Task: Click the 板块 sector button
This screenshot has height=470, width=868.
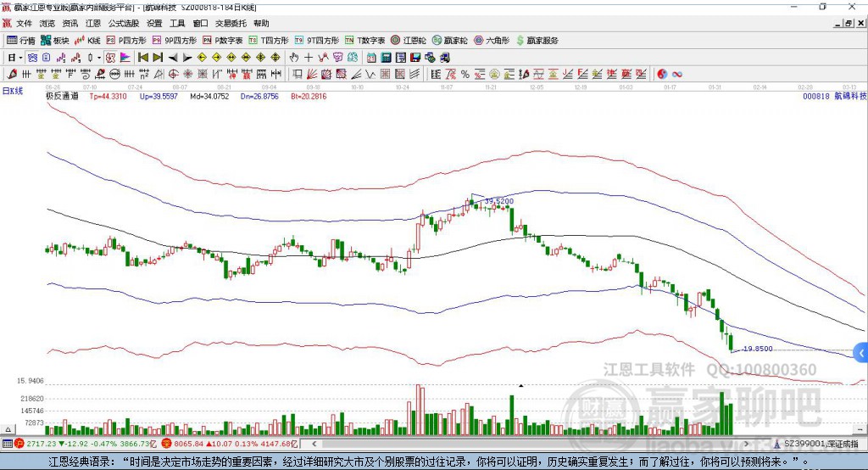Action: tap(55, 41)
